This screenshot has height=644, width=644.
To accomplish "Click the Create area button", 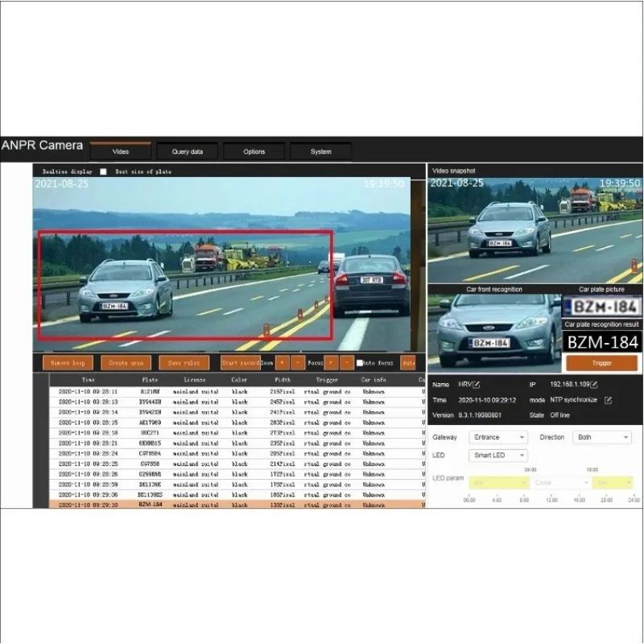I will [x=126, y=363].
